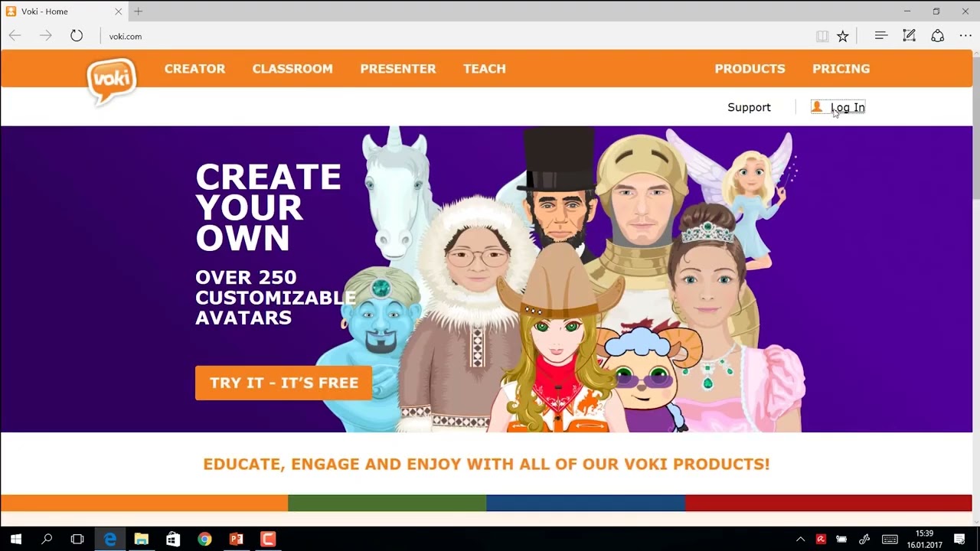This screenshot has height=551, width=980.
Task: Show hidden tray icons chevron
Action: coord(800,540)
